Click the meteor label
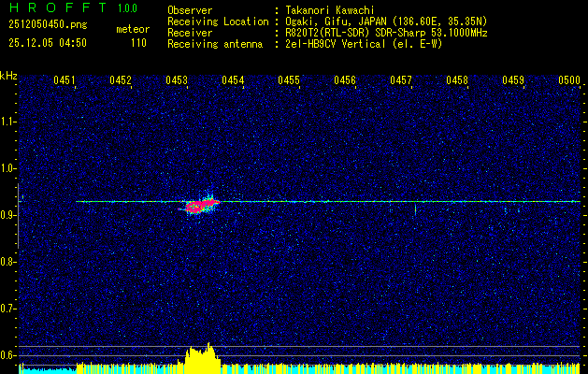Screen dimensions: 588x374 coord(133,29)
